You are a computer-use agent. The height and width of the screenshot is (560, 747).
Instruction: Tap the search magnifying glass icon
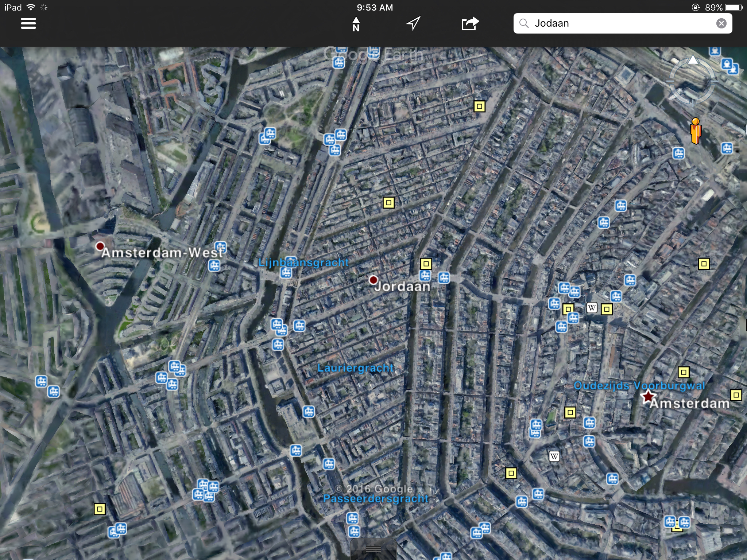pos(524,24)
